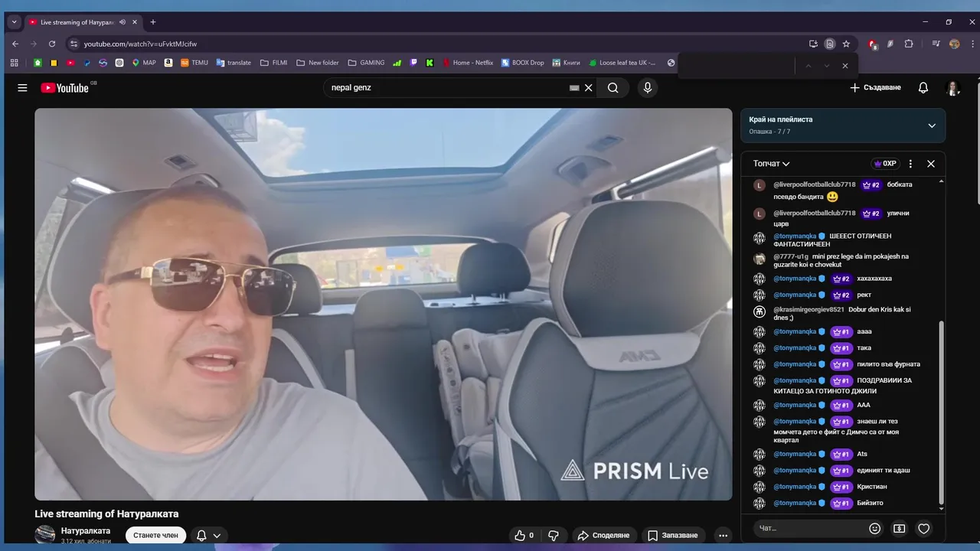
Task: Open the FILMI bookmarks folder
Action: [x=274, y=63]
